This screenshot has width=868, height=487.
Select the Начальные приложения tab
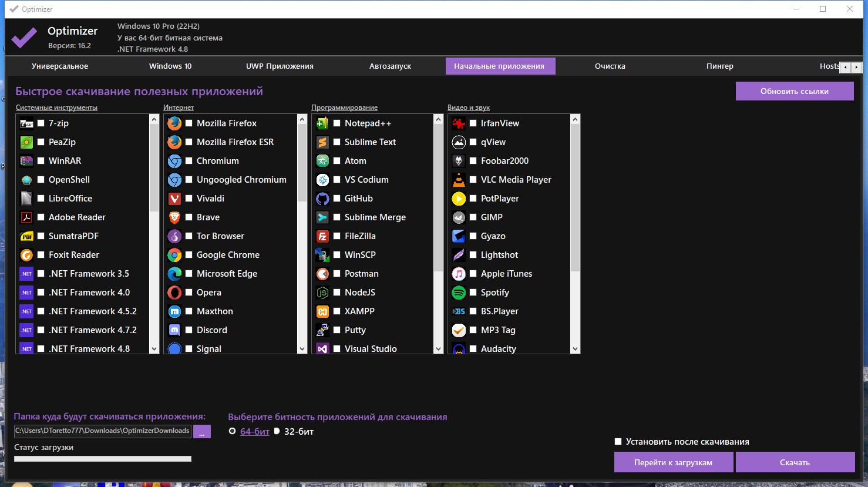point(499,66)
